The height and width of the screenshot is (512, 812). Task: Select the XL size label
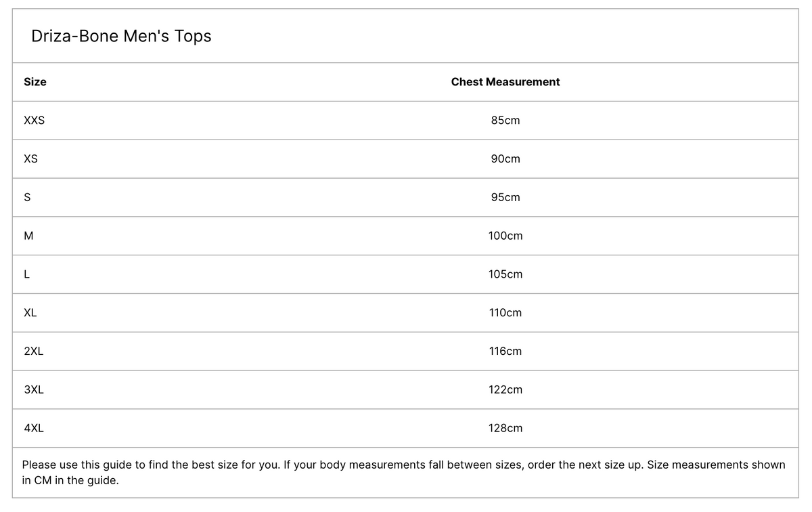(30, 313)
